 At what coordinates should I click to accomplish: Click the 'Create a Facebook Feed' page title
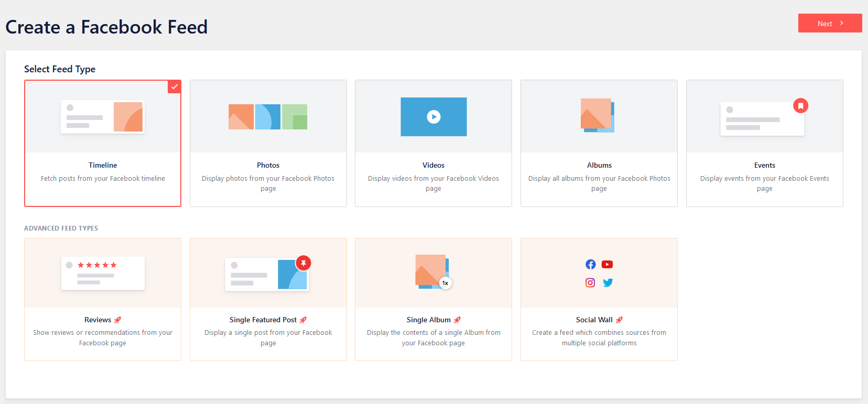pos(106,27)
